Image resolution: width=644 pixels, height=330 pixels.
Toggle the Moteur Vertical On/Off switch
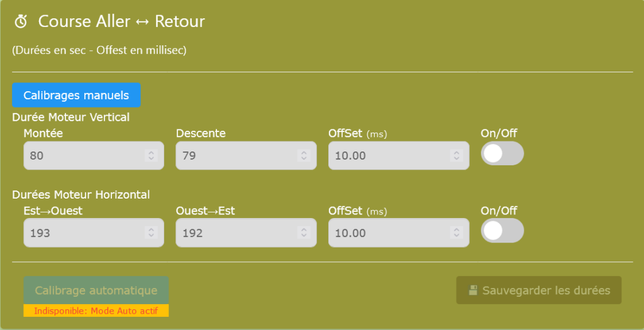[x=502, y=154]
